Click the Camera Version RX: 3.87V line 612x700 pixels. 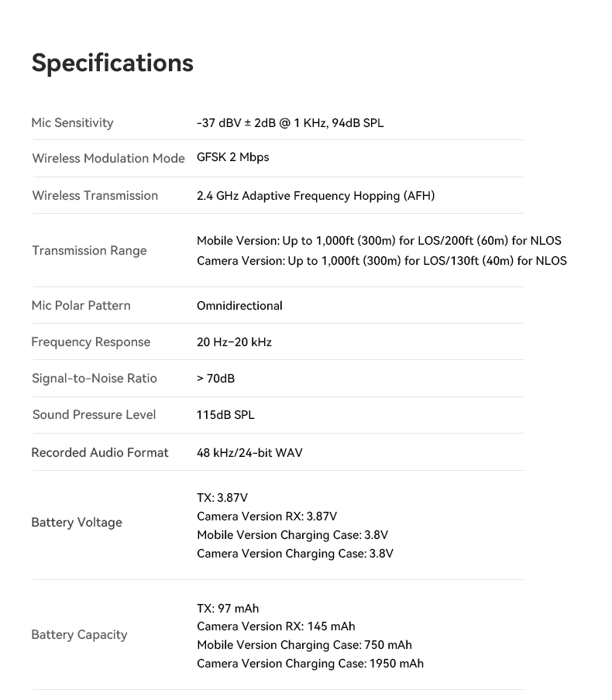coord(266,516)
